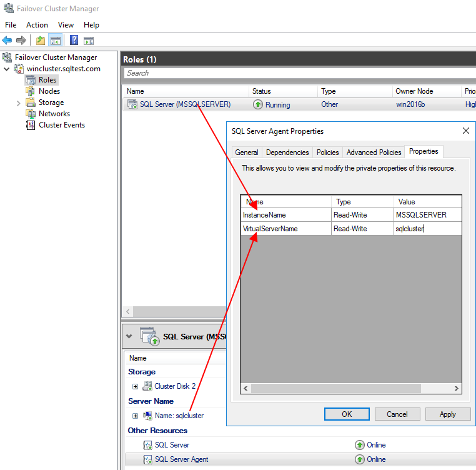
Task: Sort roles by Type column header
Action: 355,91
